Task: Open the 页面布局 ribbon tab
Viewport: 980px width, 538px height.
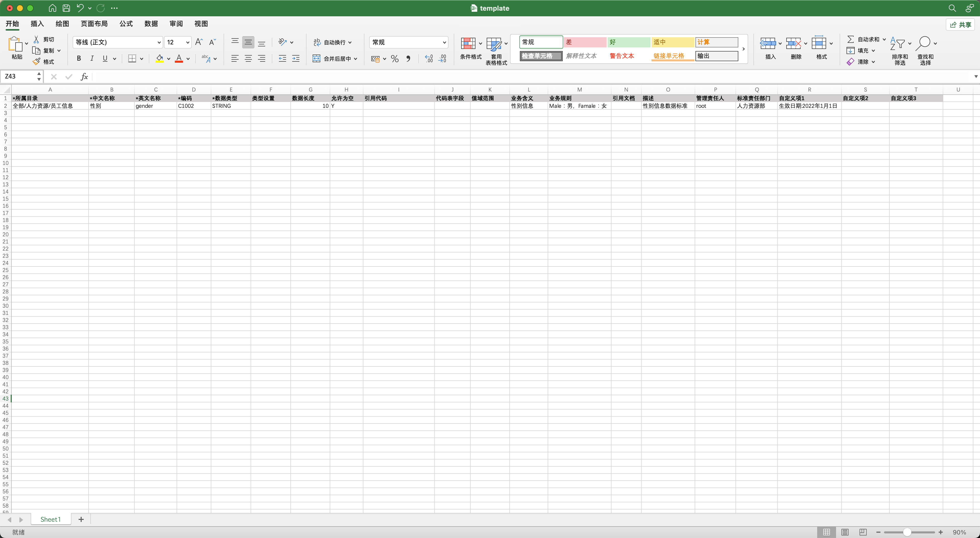Action: point(94,23)
